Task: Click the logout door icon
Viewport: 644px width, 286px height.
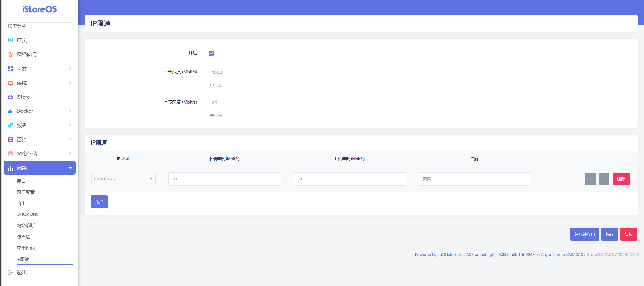Action: click(x=10, y=272)
